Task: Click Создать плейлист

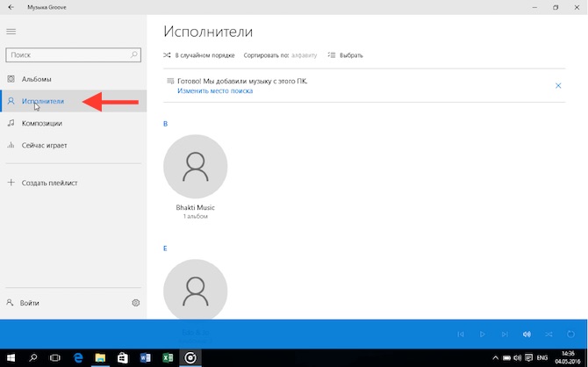Action: (x=73, y=183)
